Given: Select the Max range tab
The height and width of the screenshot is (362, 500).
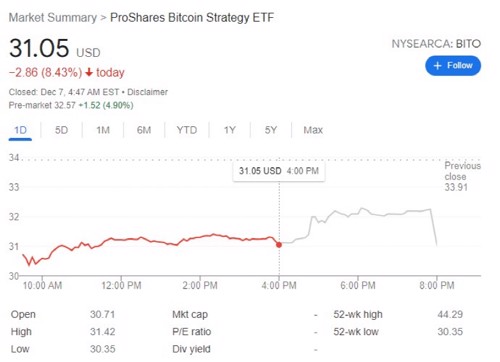Looking at the screenshot, I should click(313, 130).
